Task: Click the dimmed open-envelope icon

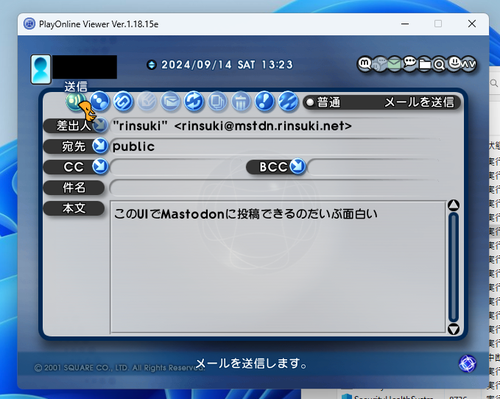Action: pos(171,101)
